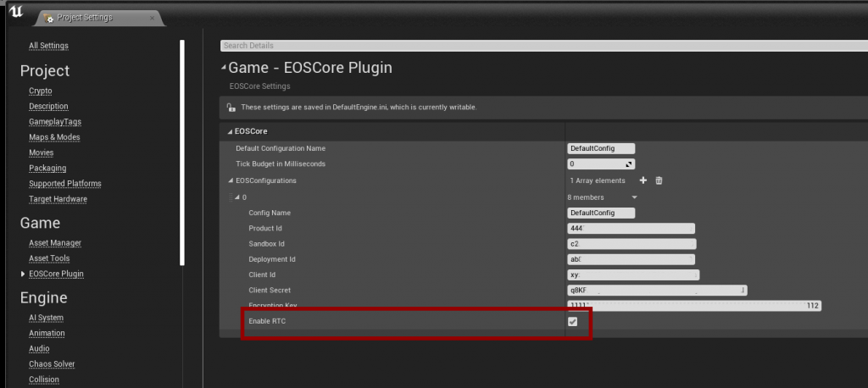868x388 pixels.
Task: Open the 8 members dropdown arrow
Action: coord(634,197)
